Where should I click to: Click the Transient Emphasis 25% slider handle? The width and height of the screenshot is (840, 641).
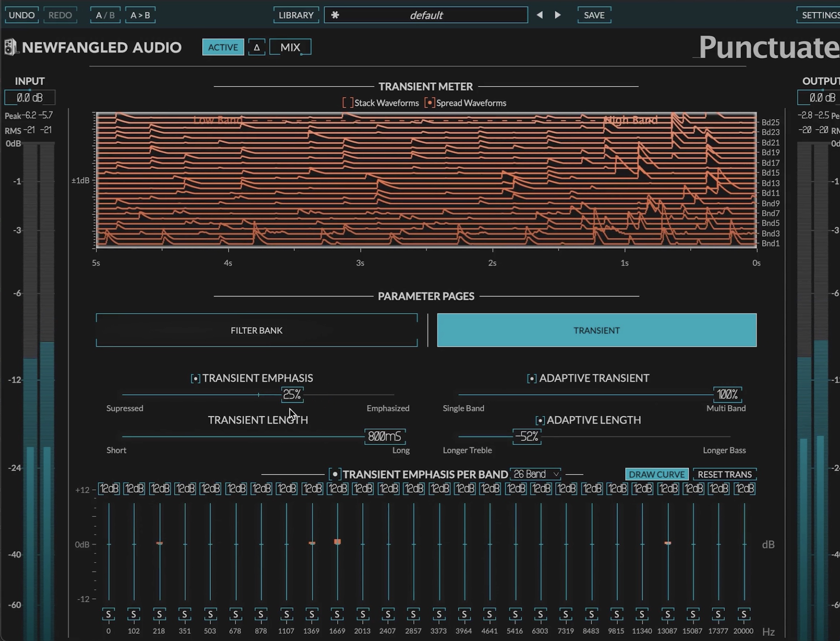pos(293,395)
